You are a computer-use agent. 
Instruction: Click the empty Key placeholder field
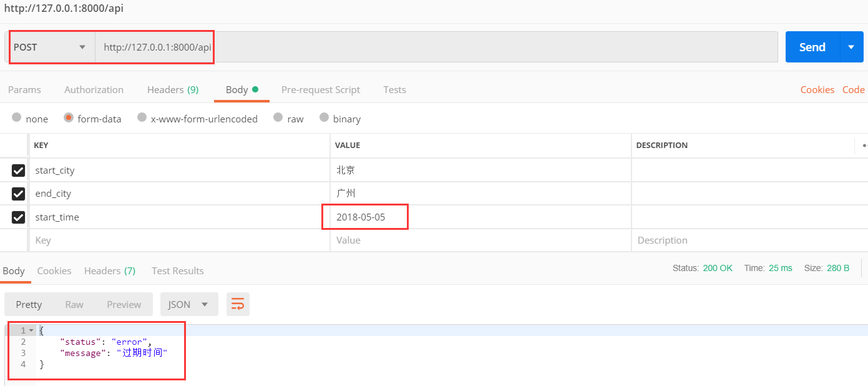[x=179, y=240]
